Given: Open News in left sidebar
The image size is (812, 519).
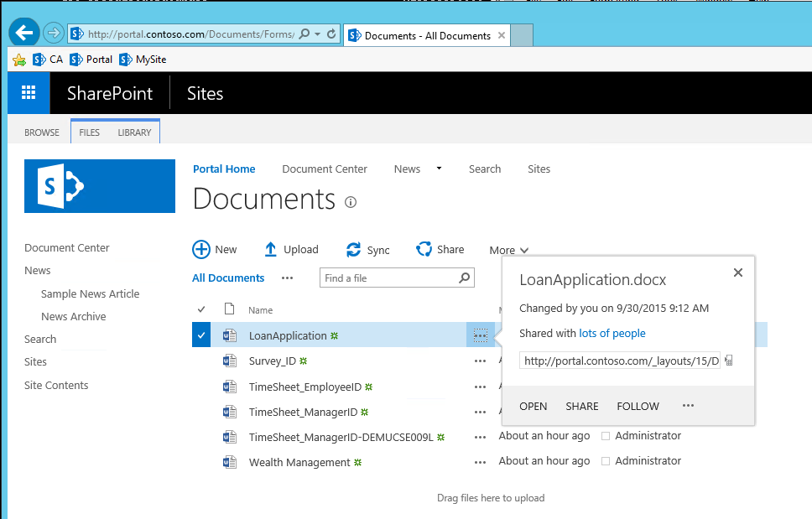Looking at the screenshot, I should [x=37, y=271].
